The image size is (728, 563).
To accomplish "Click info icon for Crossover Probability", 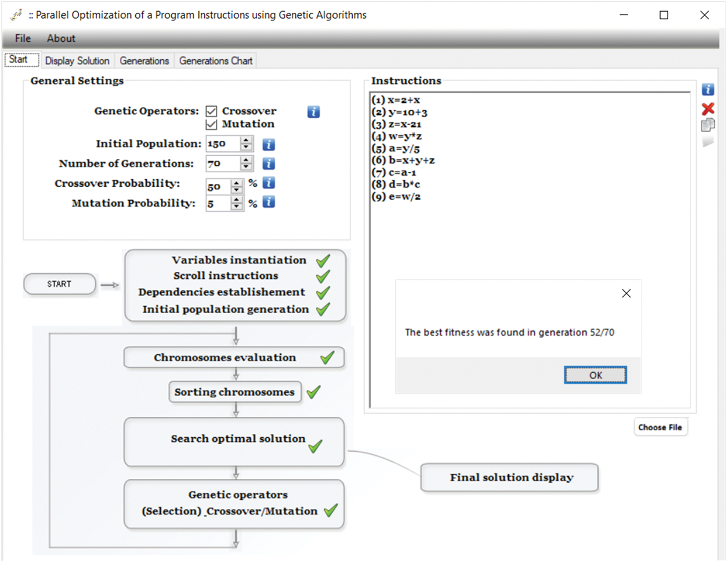I will [269, 183].
